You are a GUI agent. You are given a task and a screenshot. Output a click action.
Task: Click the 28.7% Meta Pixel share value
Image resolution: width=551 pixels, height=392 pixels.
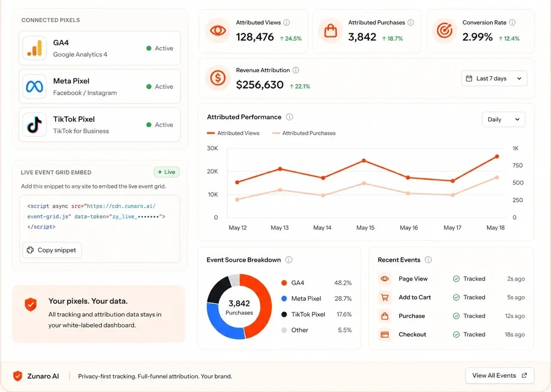(x=343, y=299)
